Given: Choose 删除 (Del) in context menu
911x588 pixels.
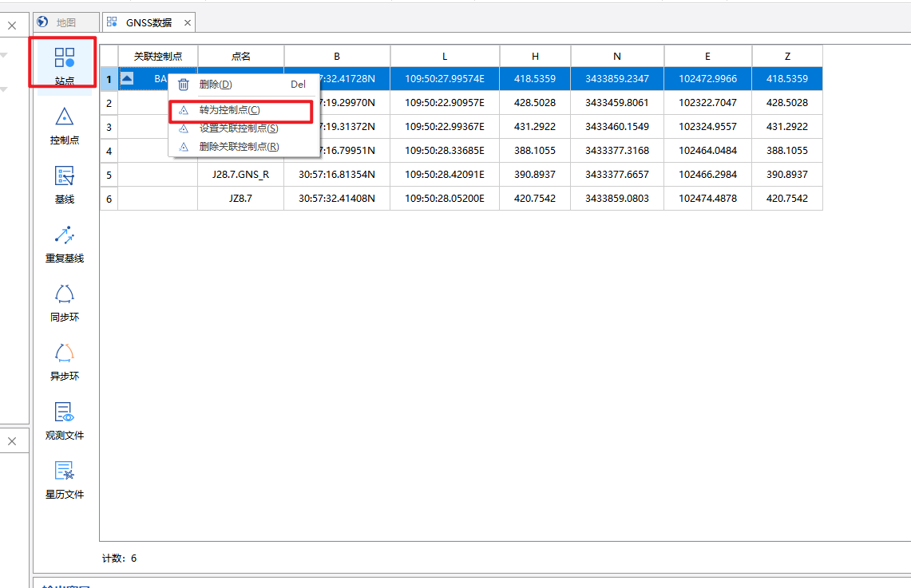Looking at the screenshot, I should (215, 85).
